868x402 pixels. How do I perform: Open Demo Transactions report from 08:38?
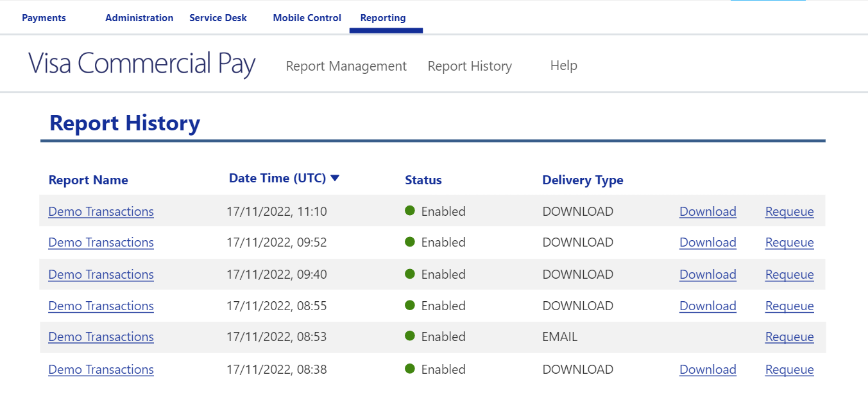[x=101, y=369]
